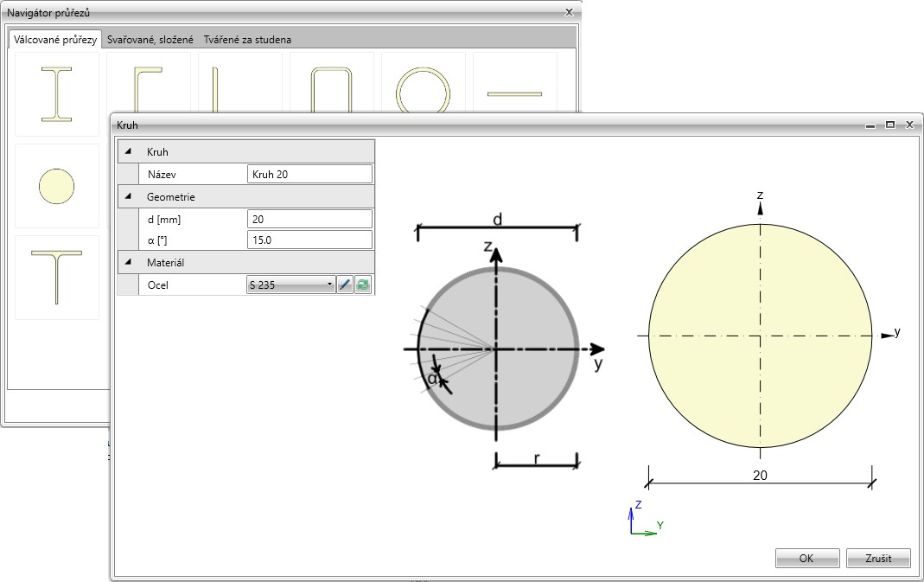Select the I-beam rolled section icon
Image resolution: width=924 pixels, height=582 pixels.
coord(57,93)
